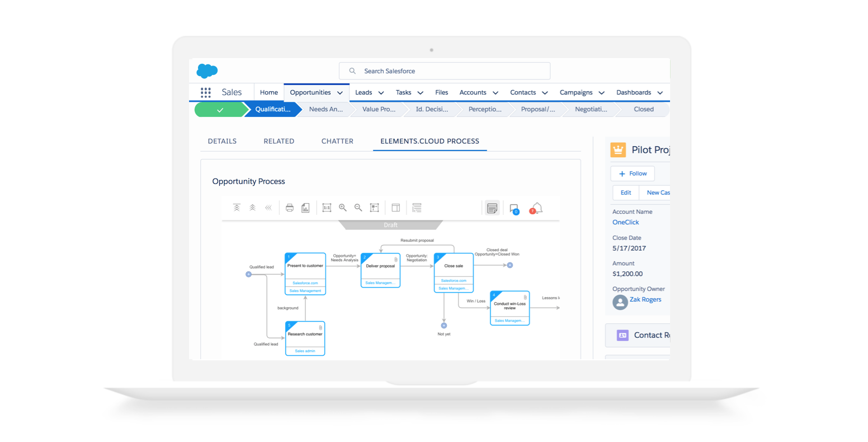Expand the Contacts dropdown arrow

tap(545, 93)
